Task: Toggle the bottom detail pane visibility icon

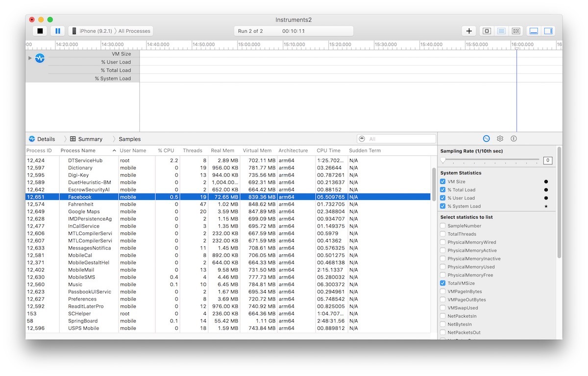Action: click(534, 31)
